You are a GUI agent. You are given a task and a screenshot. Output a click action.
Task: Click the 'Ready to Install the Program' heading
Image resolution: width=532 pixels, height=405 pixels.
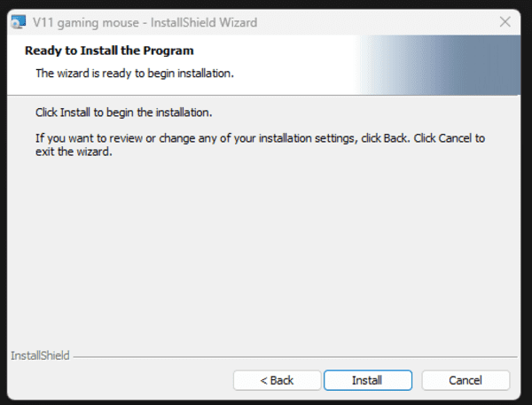pos(109,51)
